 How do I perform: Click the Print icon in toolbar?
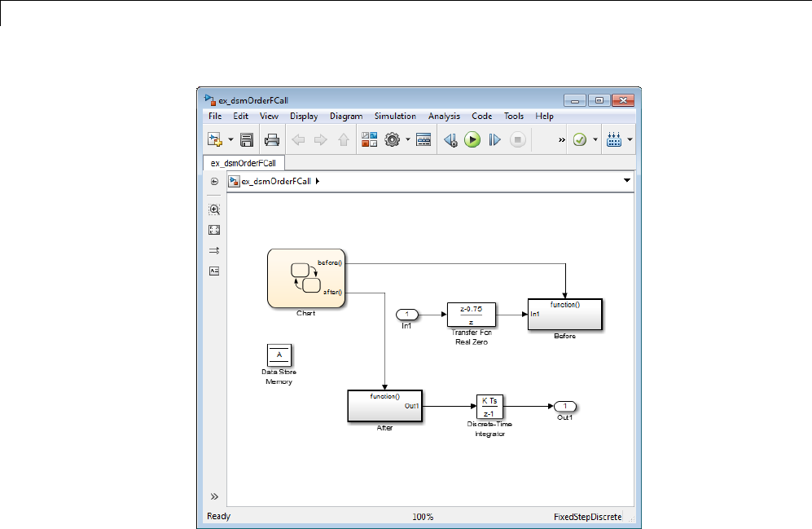272,140
